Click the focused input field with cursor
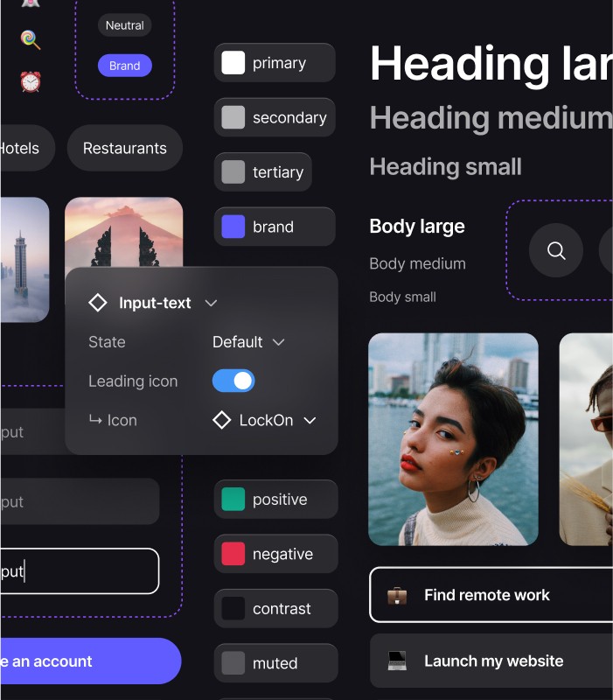The height and width of the screenshot is (700, 613). (80, 571)
